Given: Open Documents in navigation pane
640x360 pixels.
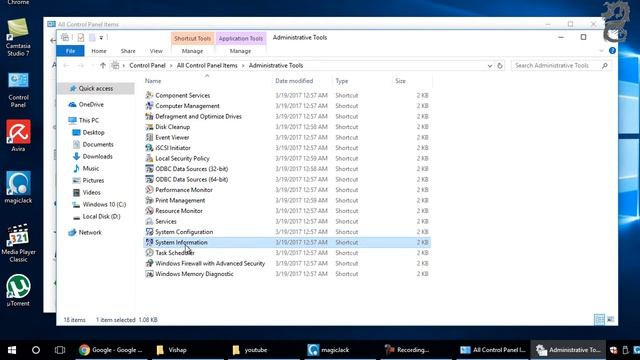Looking at the screenshot, I should tap(98, 144).
